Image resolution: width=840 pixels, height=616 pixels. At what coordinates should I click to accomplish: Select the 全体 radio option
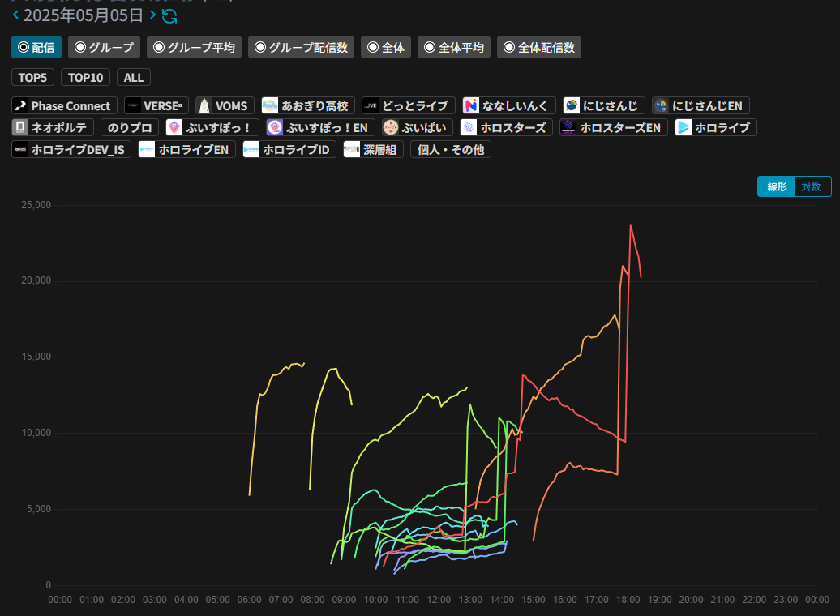(386, 47)
